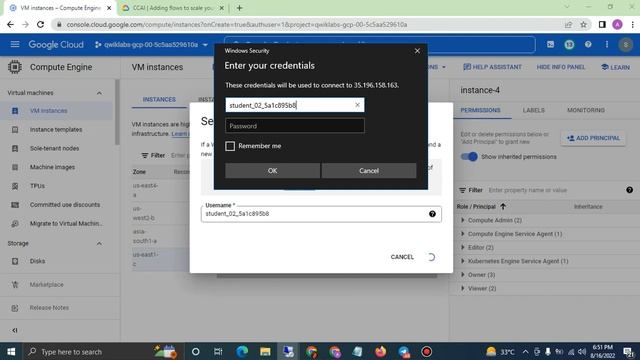Screen dimensions: 640x360
Task: Reload the page
Action: click(40, 24)
